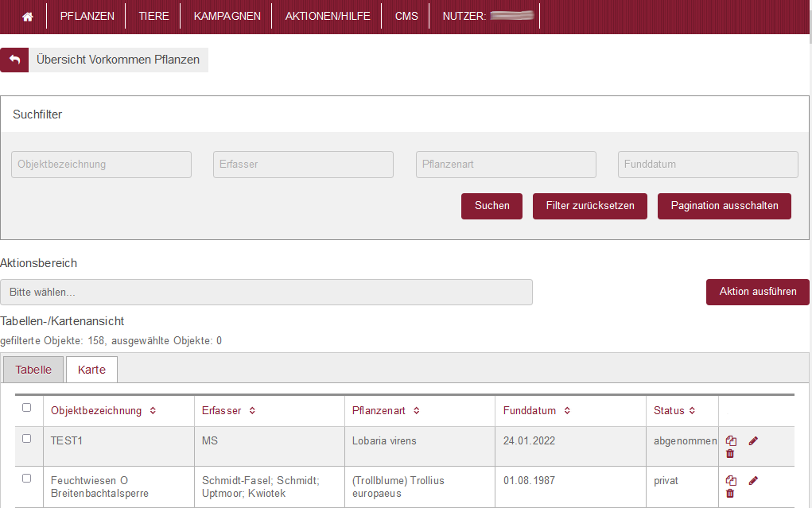Go to the home page icon

click(x=28, y=17)
